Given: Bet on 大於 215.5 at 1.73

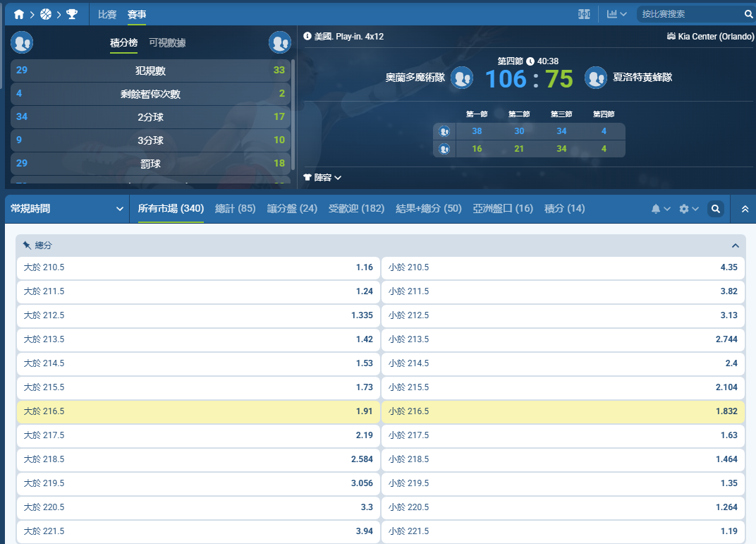Looking at the screenshot, I should (198, 387).
